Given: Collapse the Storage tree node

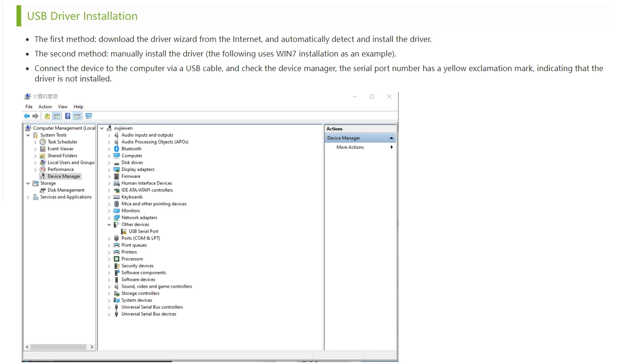Looking at the screenshot, I should [28, 184].
